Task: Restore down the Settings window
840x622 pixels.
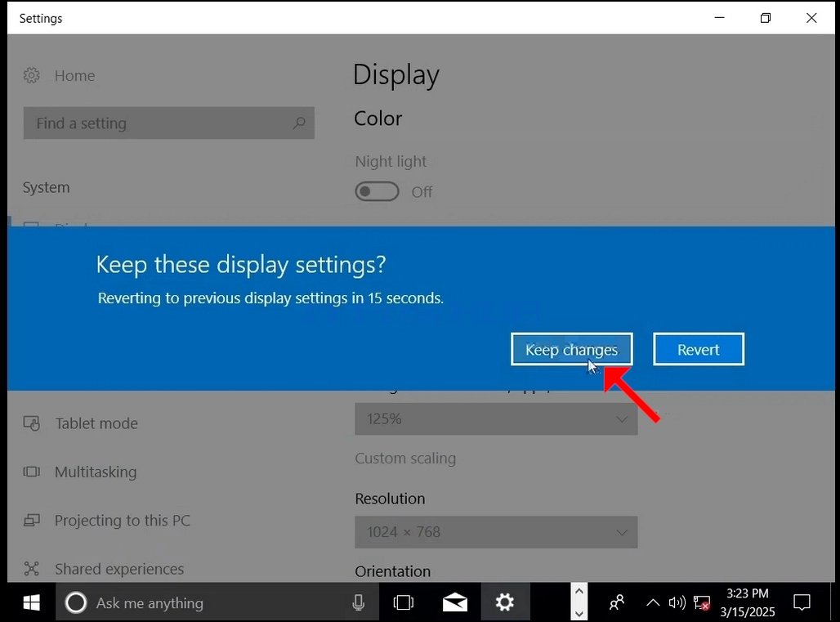Action: (x=766, y=18)
